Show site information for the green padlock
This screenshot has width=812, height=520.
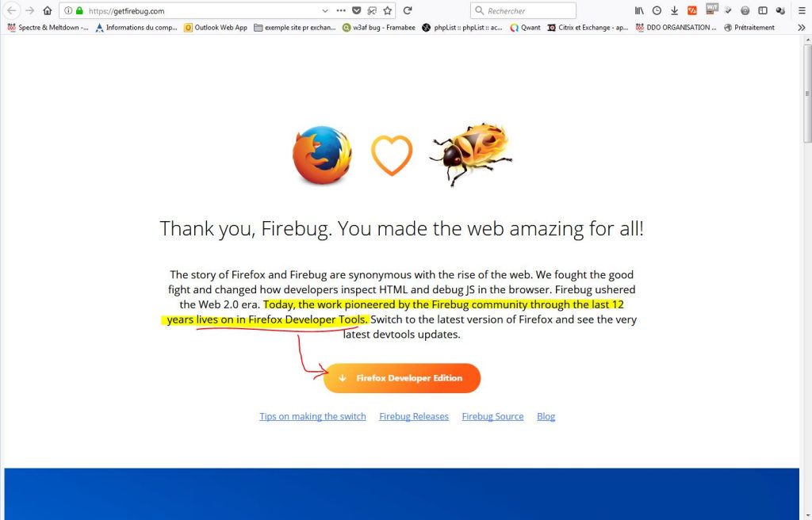point(79,10)
